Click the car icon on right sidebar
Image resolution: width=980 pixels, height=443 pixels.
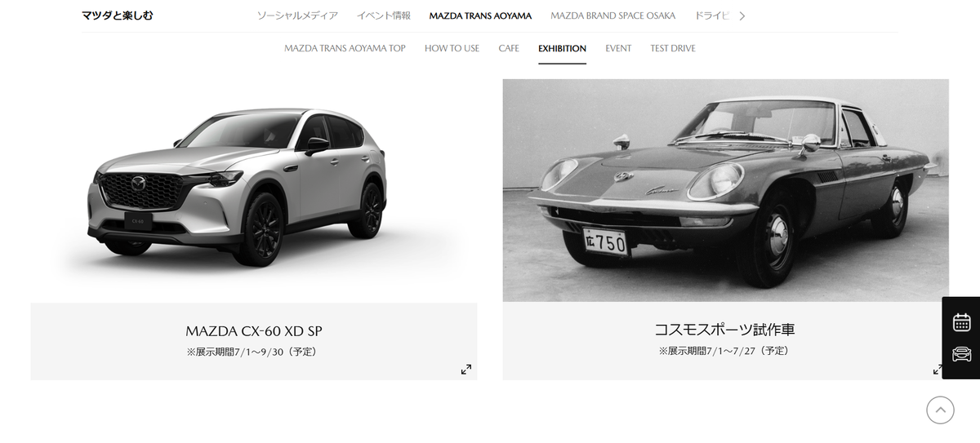tap(961, 354)
